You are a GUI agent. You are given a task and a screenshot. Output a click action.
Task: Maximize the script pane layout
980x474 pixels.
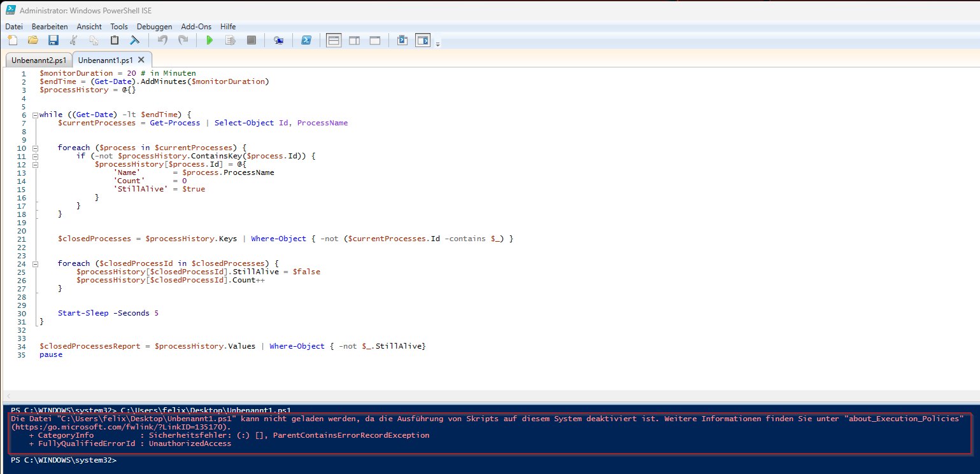point(375,41)
